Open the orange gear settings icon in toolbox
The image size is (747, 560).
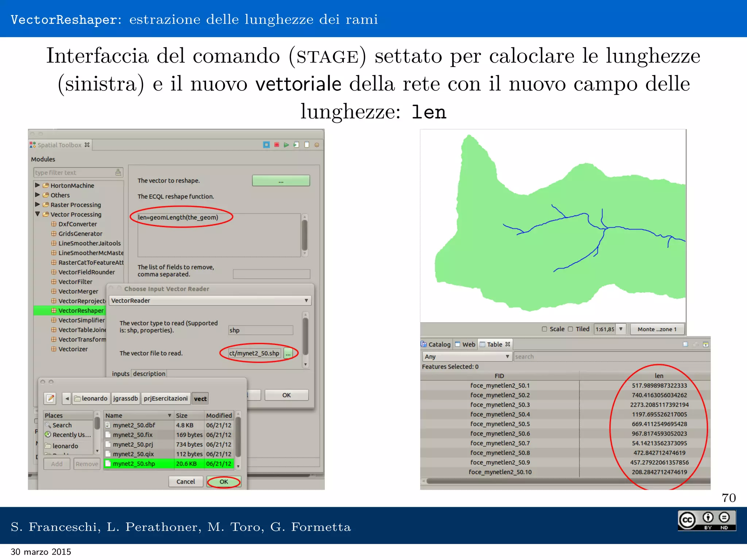[x=317, y=145]
